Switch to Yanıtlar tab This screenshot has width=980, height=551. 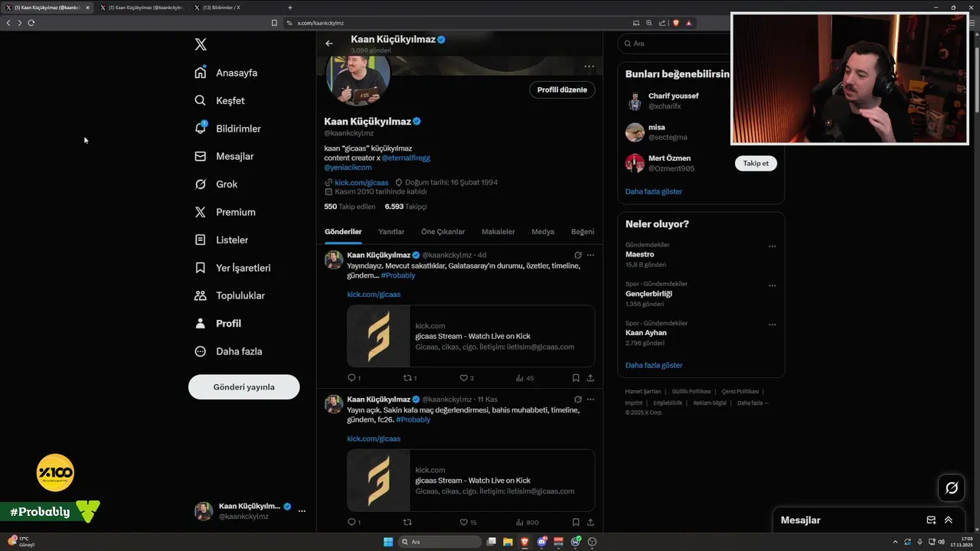pyautogui.click(x=391, y=232)
